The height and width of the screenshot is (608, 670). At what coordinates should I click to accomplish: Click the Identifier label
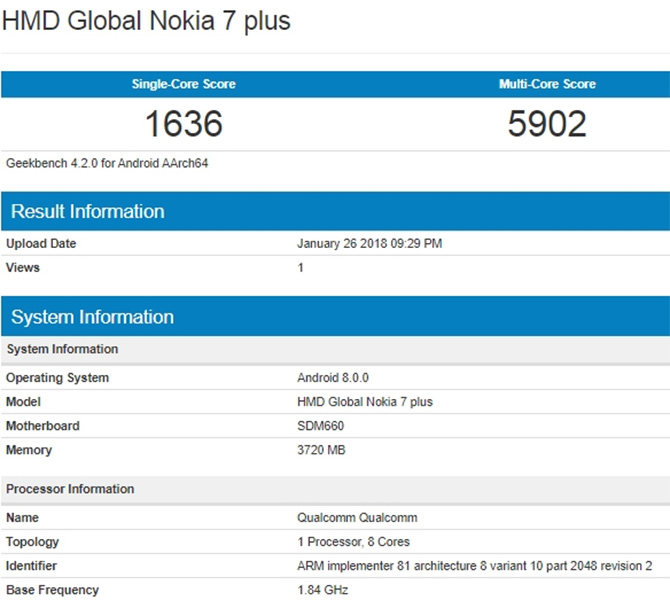pyautogui.click(x=31, y=566)
